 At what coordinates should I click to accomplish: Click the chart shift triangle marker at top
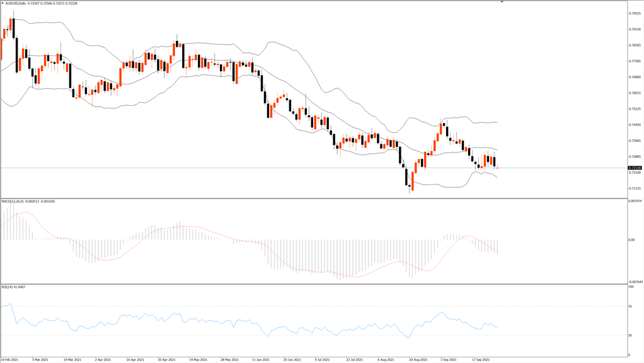point(502,2)
